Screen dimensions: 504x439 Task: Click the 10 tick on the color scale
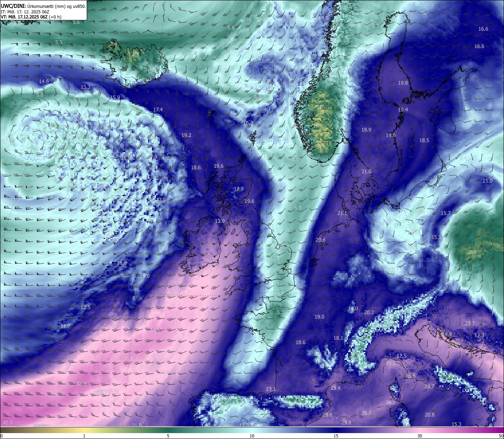(x=252, y=436)
